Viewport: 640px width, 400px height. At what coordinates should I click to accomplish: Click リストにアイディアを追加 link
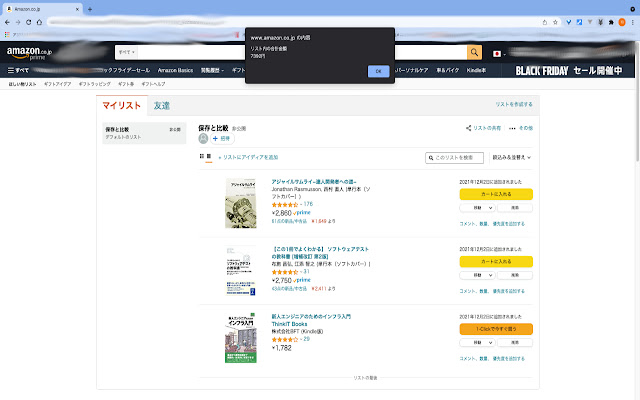[x=248, y=157]
